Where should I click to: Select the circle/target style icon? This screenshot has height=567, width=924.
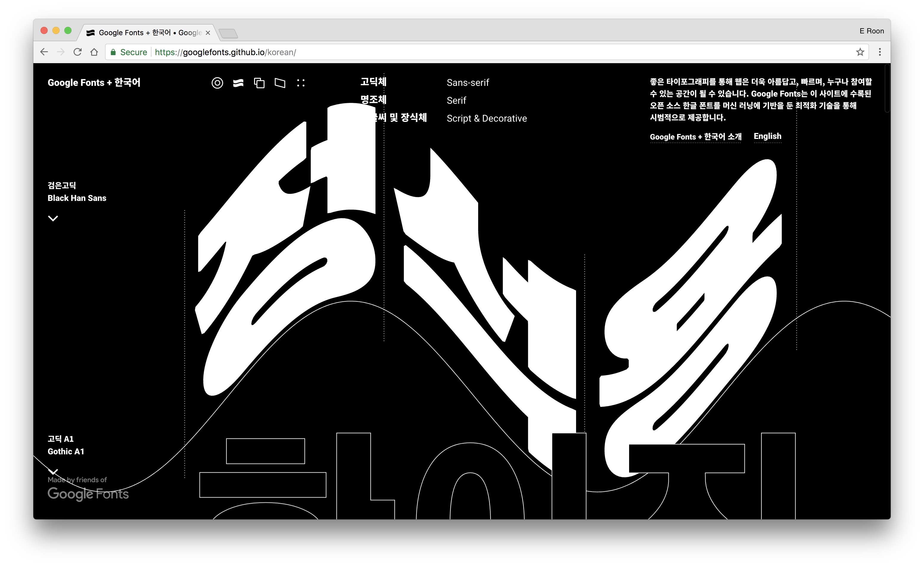tap(217, 83)
